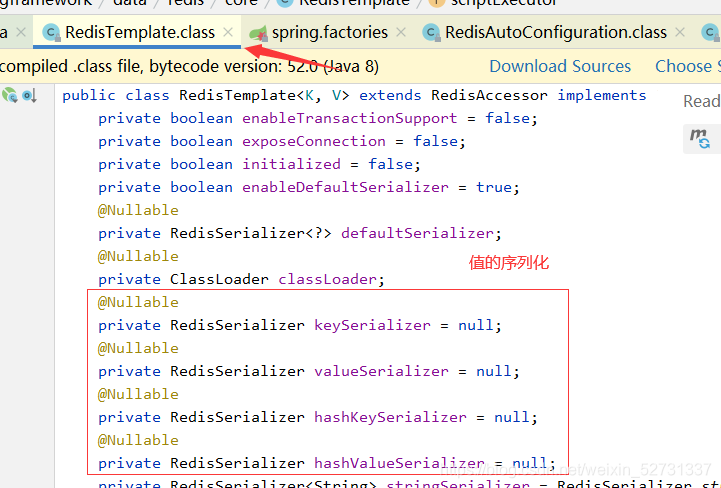The height and width of the screenshot is (488, 721).
Task: Click the data breadcrumb segment
Action: point(130,3)
